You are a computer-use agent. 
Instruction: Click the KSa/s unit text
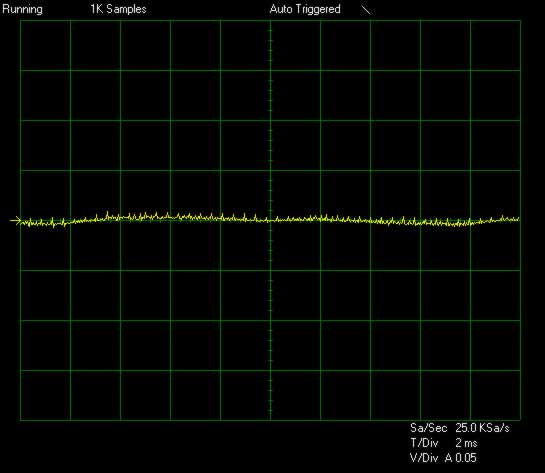click(x=494, y=427)
